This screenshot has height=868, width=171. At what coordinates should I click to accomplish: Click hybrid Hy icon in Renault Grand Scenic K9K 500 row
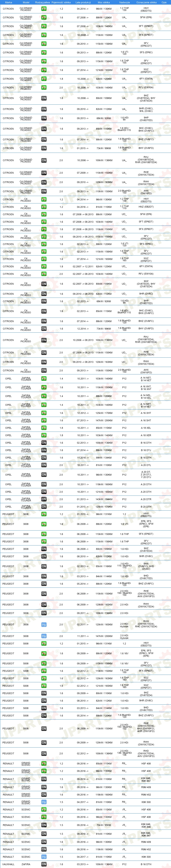point(44,802)
